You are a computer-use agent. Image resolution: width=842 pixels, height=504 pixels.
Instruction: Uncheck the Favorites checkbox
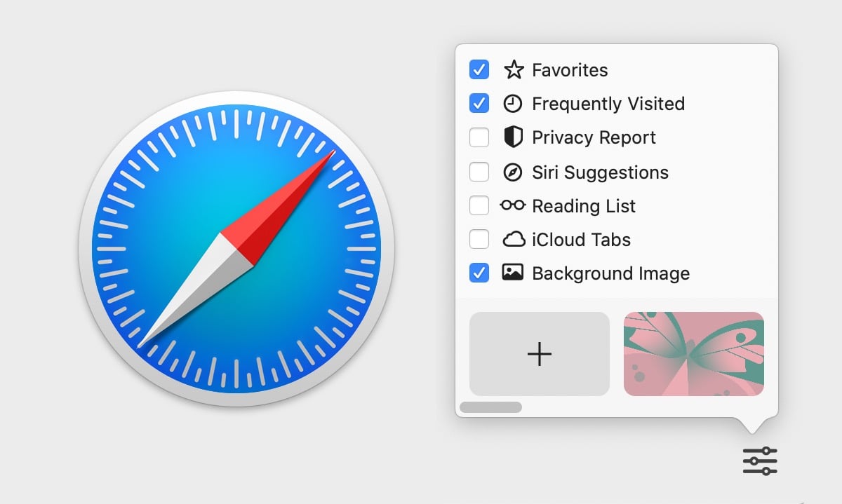tap(479, 70)
